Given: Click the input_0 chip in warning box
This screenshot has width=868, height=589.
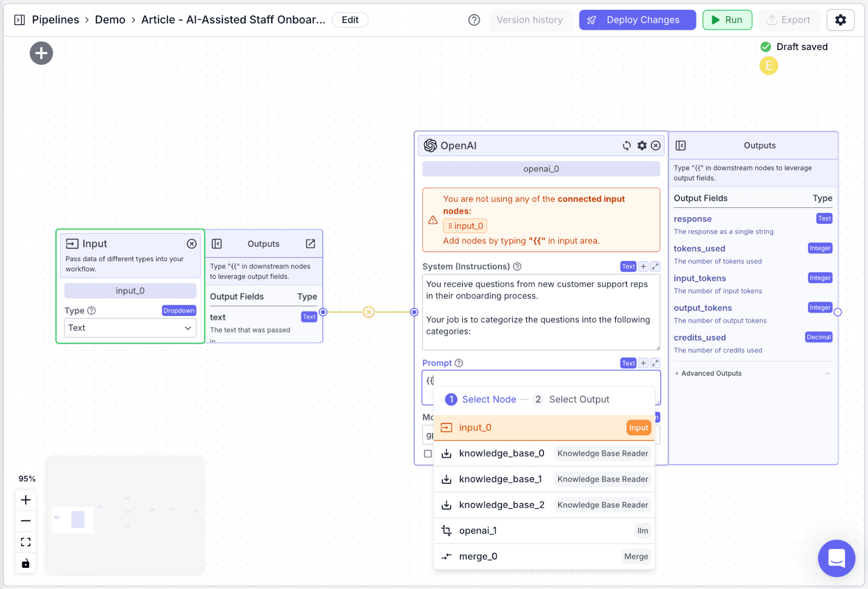Looking at the screenshot, I should click(x=465, y=226).
